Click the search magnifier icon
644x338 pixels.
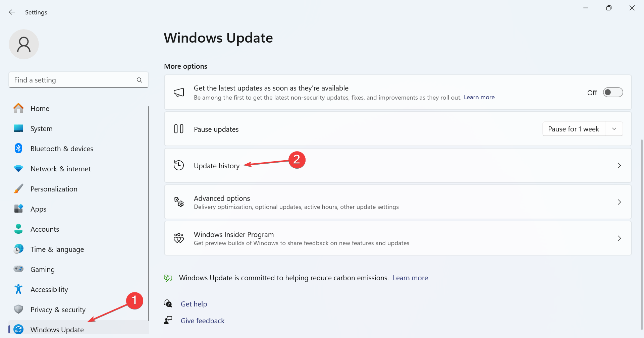(140, 80)
